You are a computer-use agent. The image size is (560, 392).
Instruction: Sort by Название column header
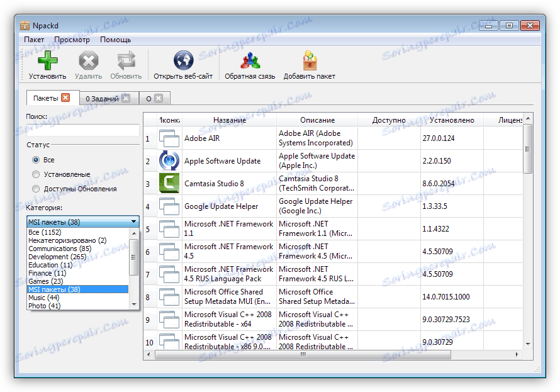click(x=229, y=120)
